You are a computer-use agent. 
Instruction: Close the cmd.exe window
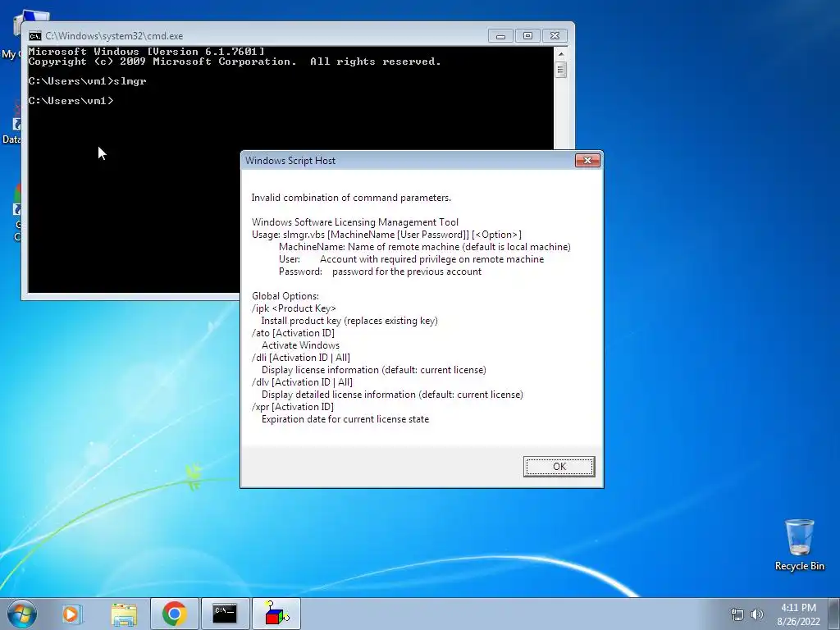point(555,36)
